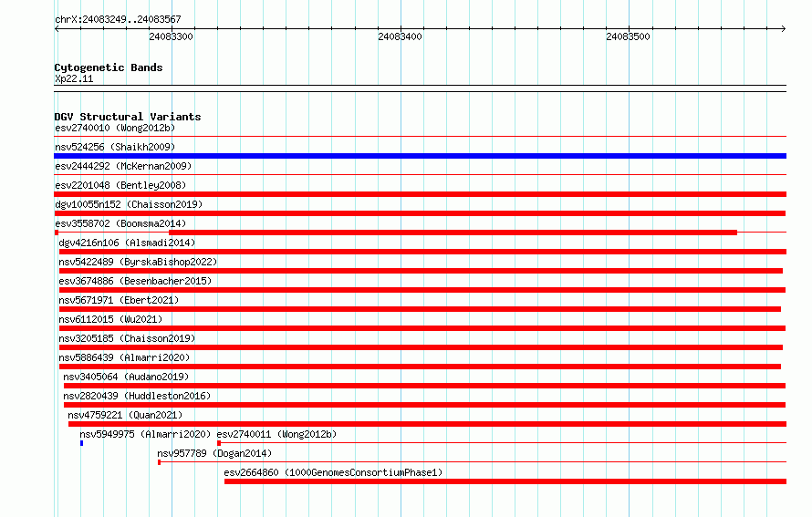Open nsv3205185 (Chaisson2019) variant

click(128, 338)
